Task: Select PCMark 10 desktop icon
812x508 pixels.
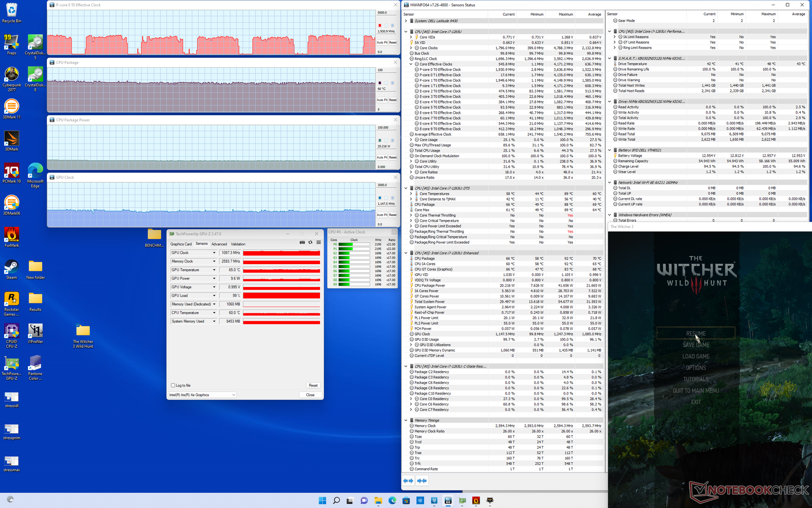Action: (x=12, y=173)
